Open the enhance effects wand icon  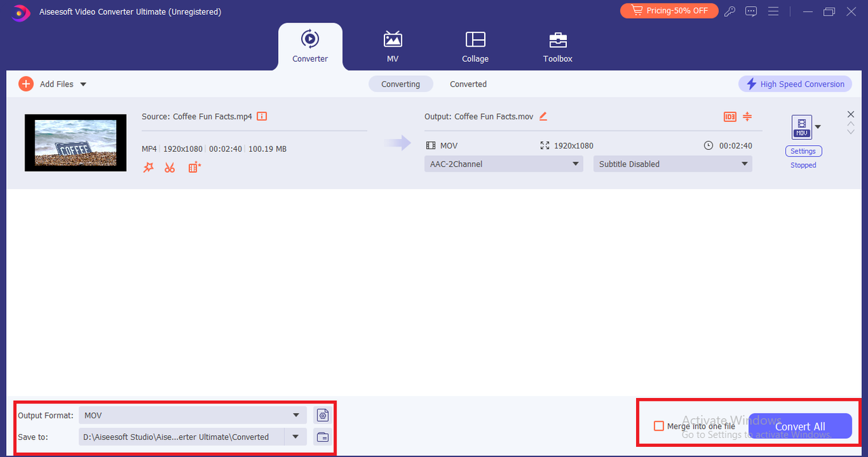(148, 167)
